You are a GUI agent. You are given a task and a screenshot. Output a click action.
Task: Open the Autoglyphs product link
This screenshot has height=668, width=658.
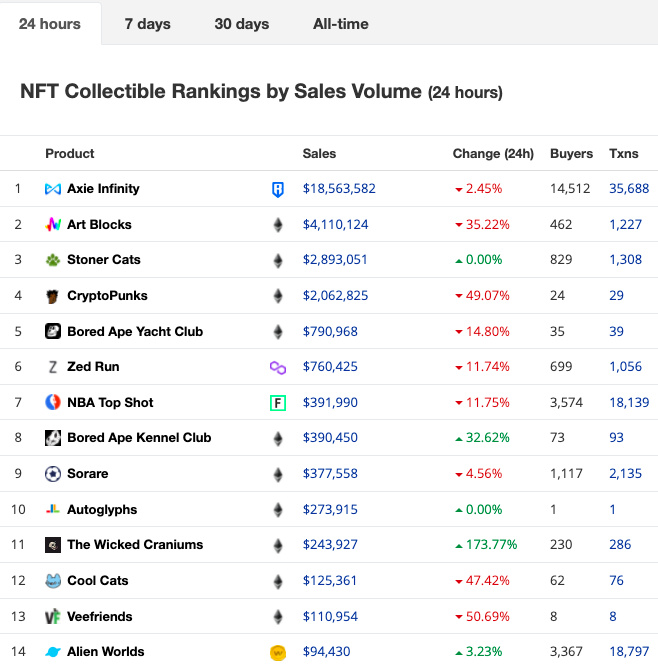[x=102, y=510]
